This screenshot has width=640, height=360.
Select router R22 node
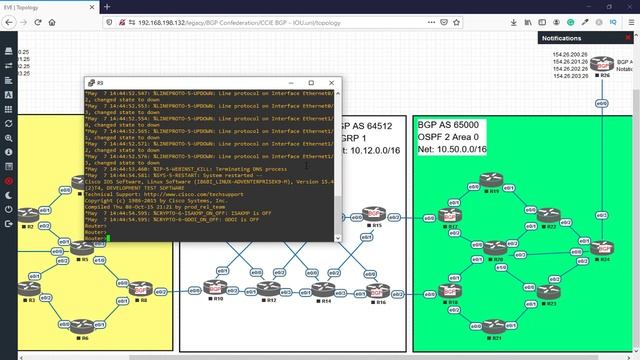(549, 215)
